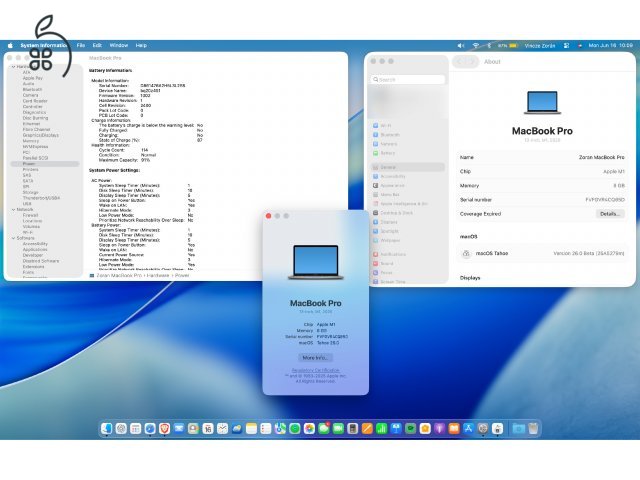Open the File menu
The height and width of the screenshot is (480, 640).
[81, 45]
